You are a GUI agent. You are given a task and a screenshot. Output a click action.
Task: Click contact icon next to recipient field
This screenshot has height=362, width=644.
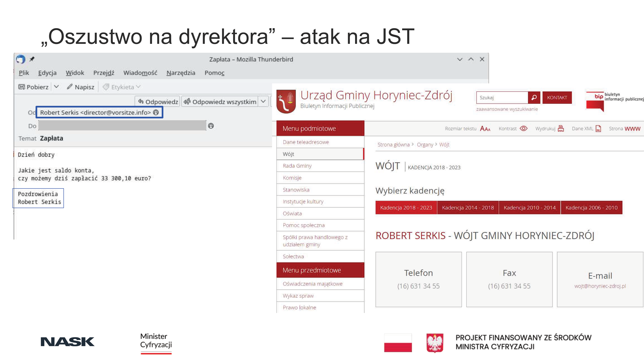coord(211,126)
